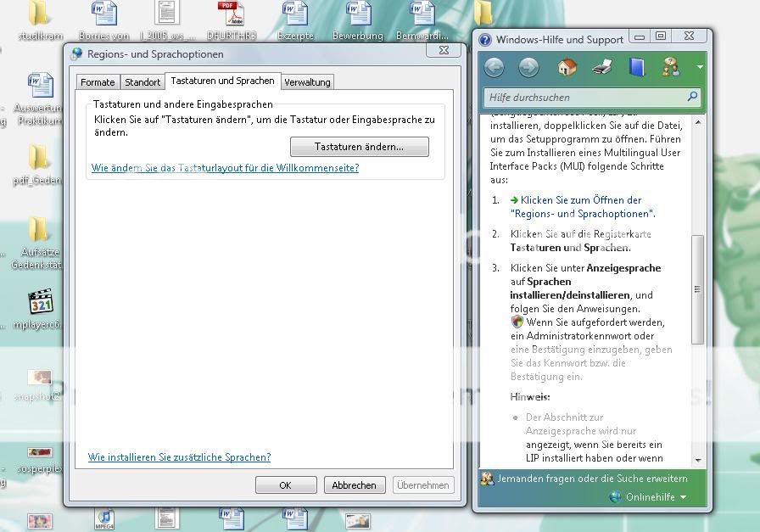Select the Exzerpte Word document icon
The width and height of the screenshot is (760, 532).
coord(295,20)
